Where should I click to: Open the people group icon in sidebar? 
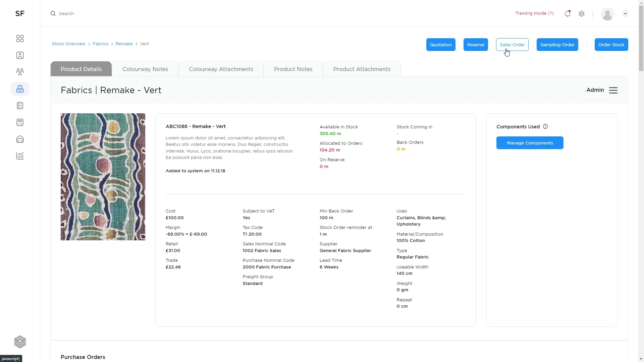[x=20, y=72]
